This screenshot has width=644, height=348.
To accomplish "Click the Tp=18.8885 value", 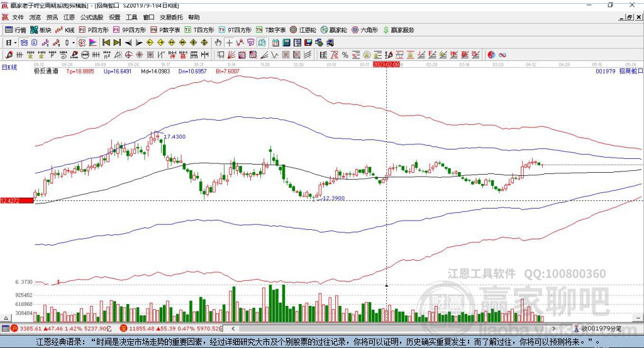I will tap(80, 71).
